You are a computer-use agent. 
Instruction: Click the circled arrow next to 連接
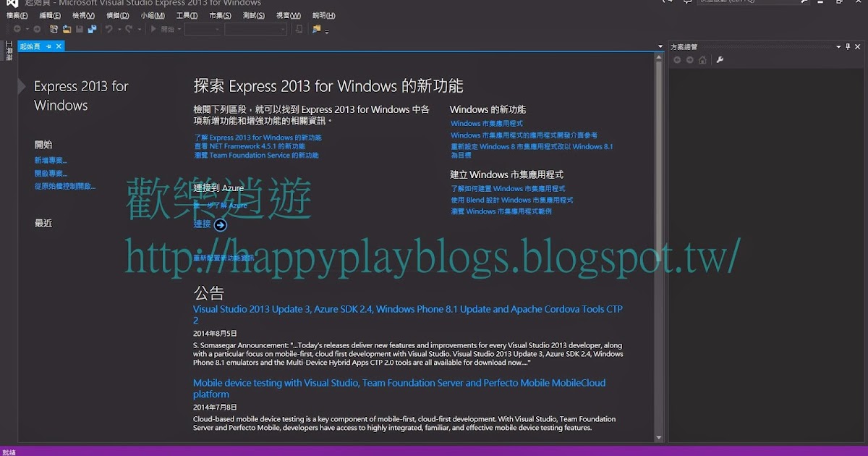221,224
